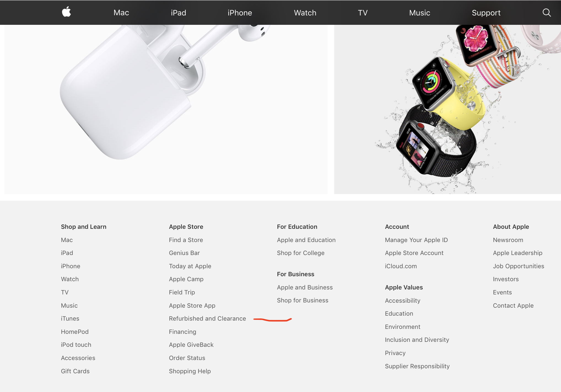This screenshot has height=392, width=561.
Task: Click Find a Store link
Action: tap(186, 240)
